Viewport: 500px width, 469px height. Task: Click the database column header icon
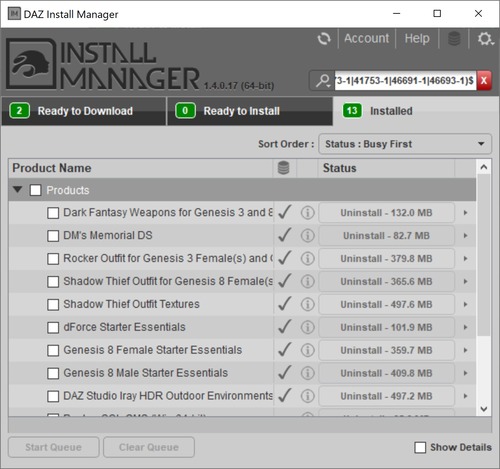[x=283, y=168]
